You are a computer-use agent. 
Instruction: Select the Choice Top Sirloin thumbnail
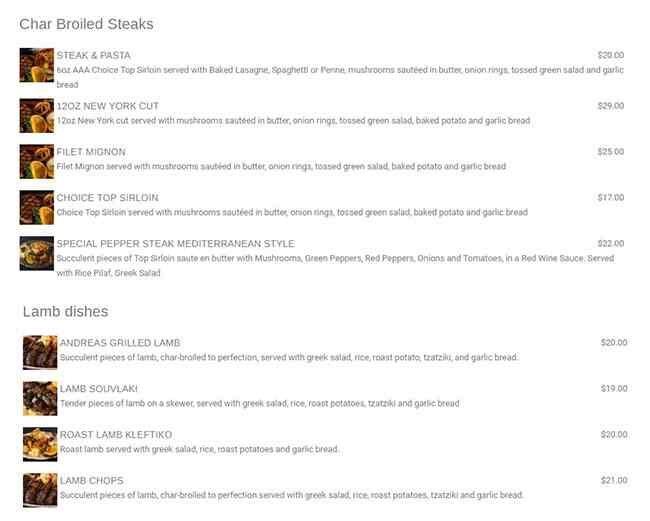[x=36, y=207]
